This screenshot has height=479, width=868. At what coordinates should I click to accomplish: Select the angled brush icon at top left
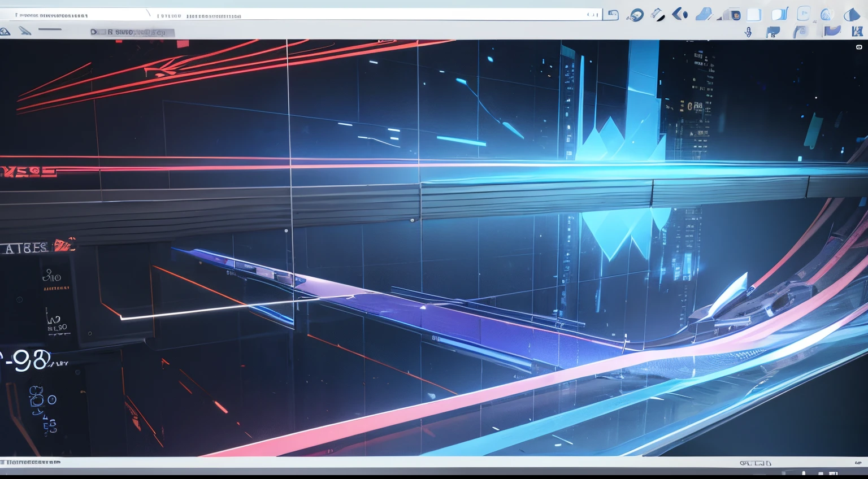pyautogui.click(x=25, y=31)
